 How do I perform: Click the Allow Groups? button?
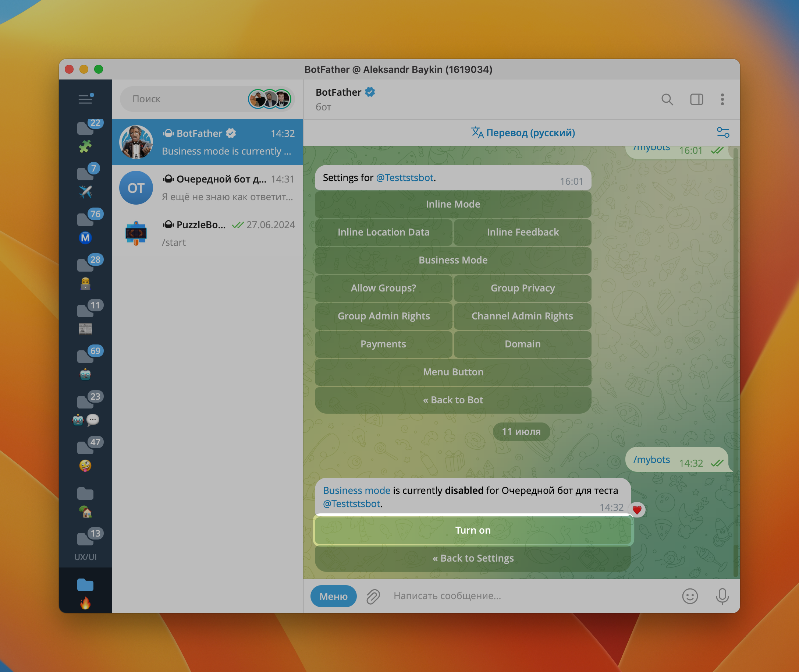pos(384,288)
